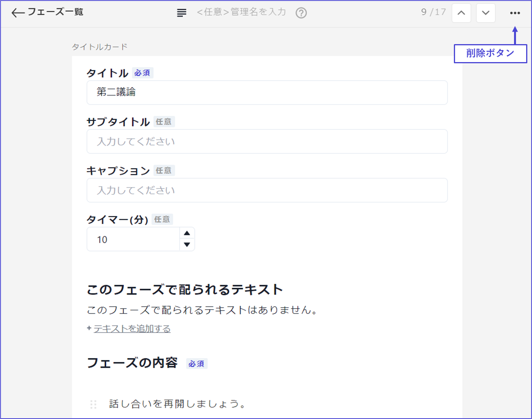The height and width of the screenshot is (419, 532).
Task: Click the list icon beside the management name
Action: [182, 13]
